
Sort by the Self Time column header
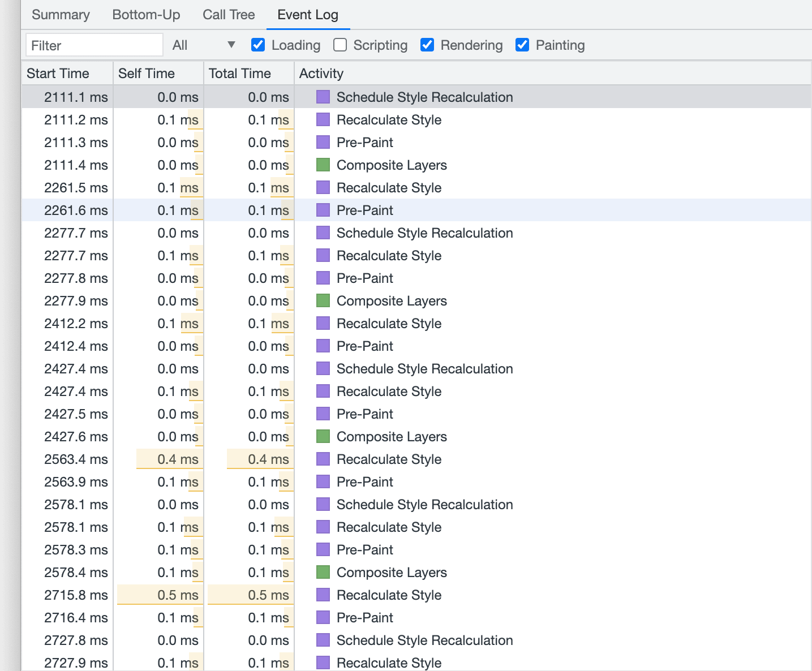click(x=158, y=74)
